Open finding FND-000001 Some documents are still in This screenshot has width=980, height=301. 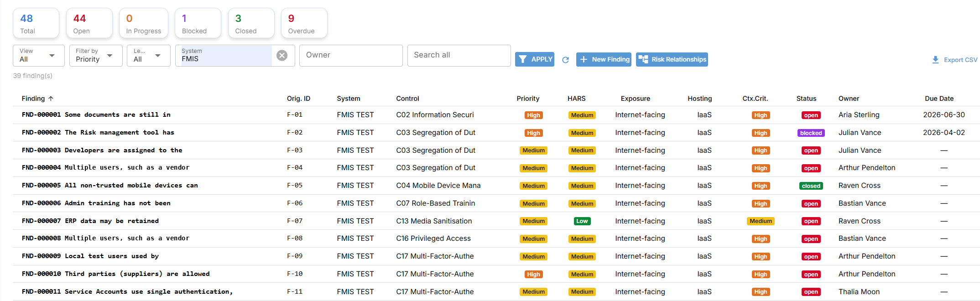[96, 115]
